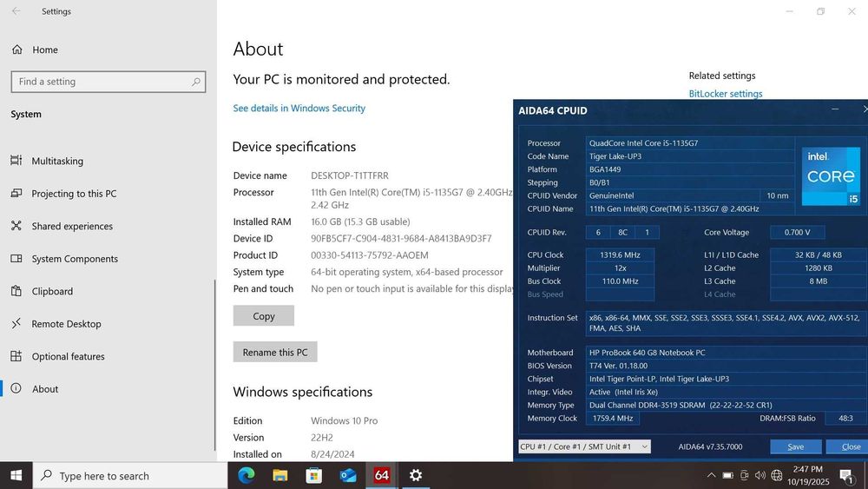Click Code Name Tiger Lake-UP3 value
This screenshot has width=868, height=489.
615,156
